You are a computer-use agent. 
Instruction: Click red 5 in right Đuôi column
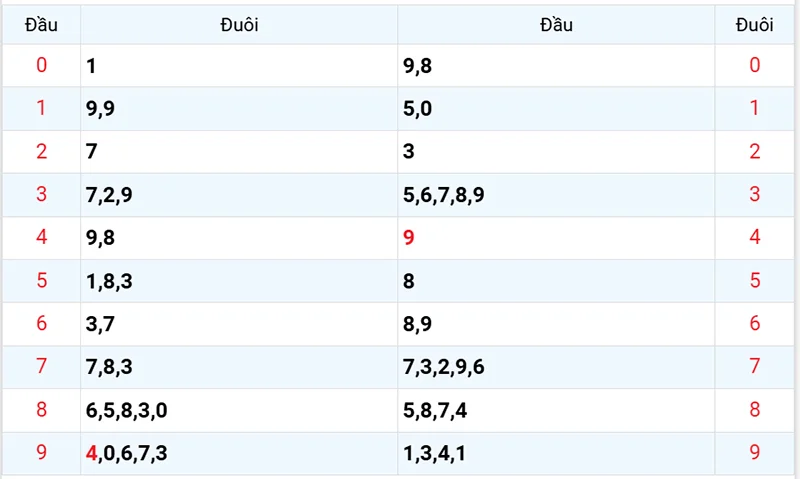point(754,281)
